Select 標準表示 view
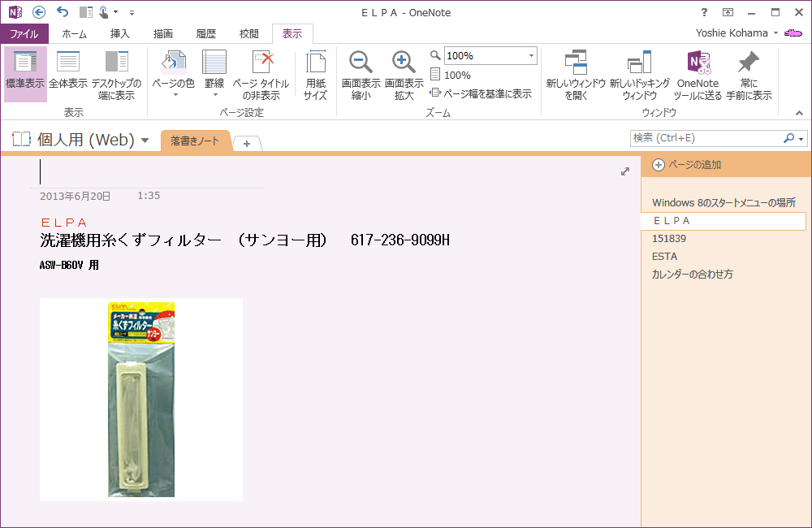812x528 pixels. (25, 74)
